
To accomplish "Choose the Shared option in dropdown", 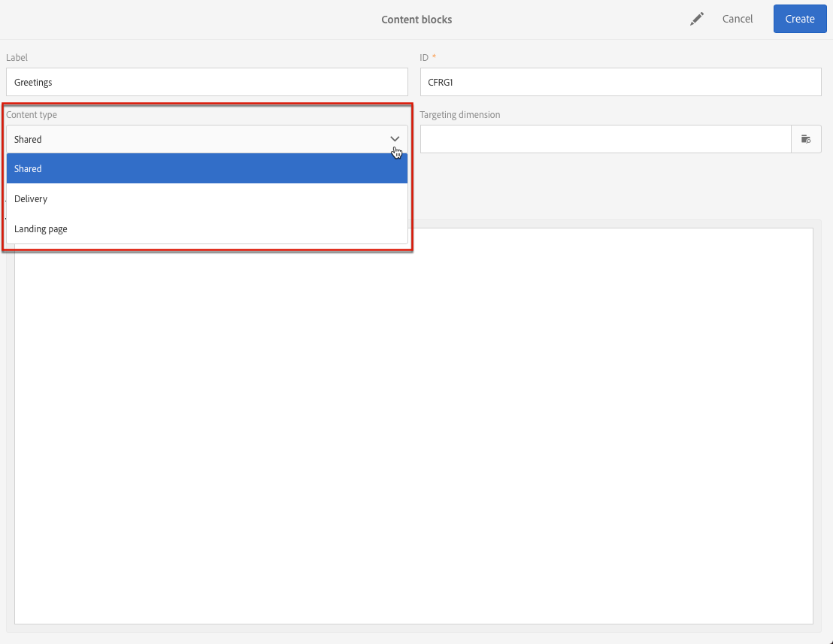I will [207, 169].
